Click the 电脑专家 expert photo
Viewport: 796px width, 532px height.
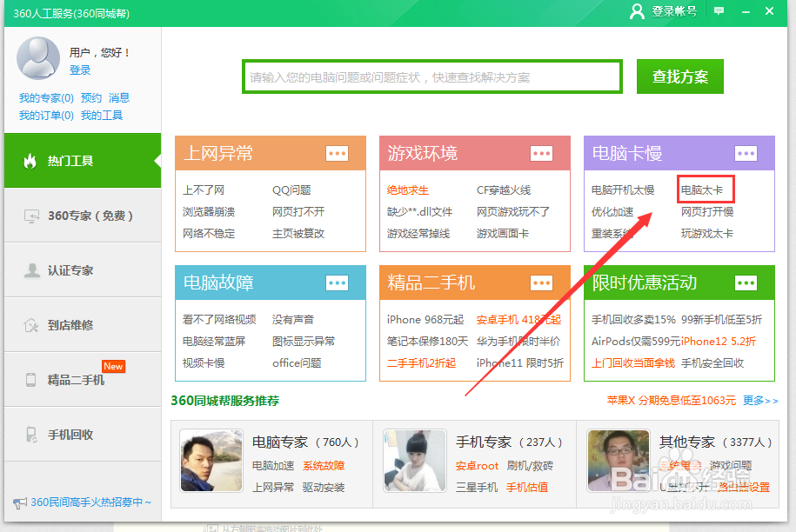coord(211,461)
